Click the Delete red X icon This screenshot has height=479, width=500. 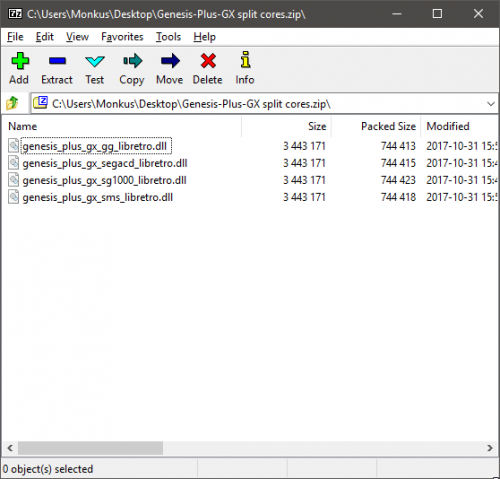pos(208,61)
